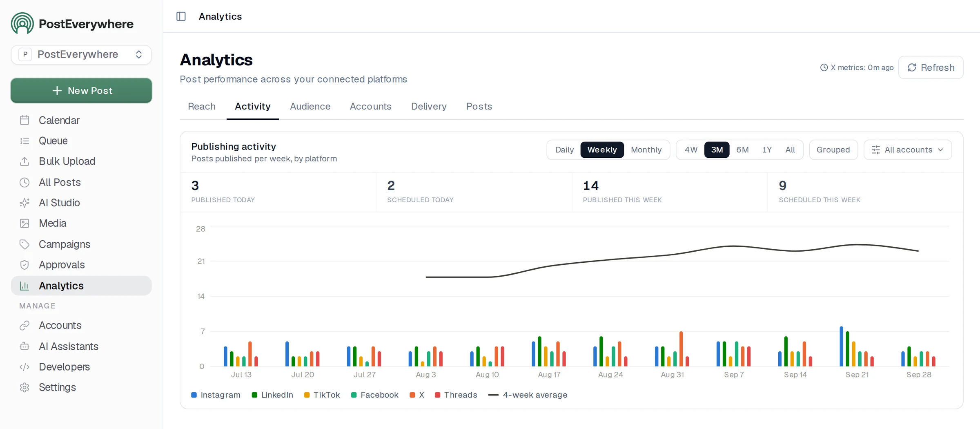The width and height of the screenshot is (980, 429).
Task: Click the Queue list icon
Action: [24, 141]
